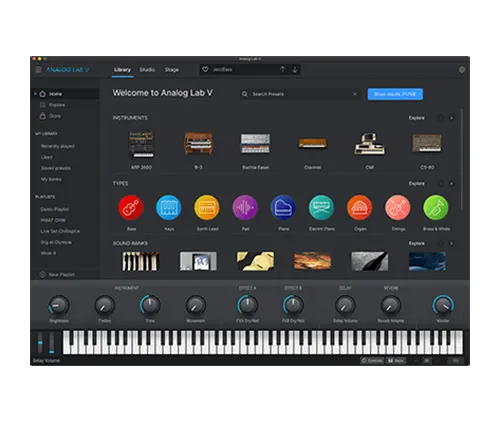The height and width of the screenshot is (423, 500).
Task: Click the search magnifier icon
Action: coord(245,94)
